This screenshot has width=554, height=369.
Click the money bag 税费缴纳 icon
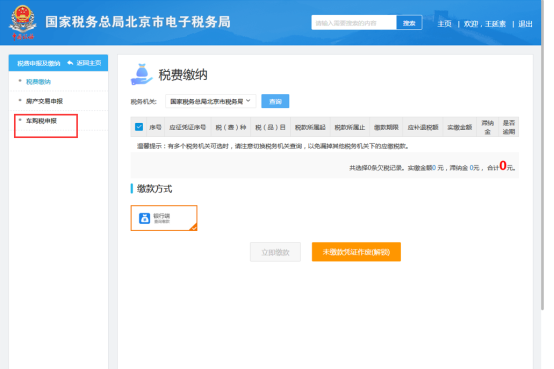pos(141,75)
